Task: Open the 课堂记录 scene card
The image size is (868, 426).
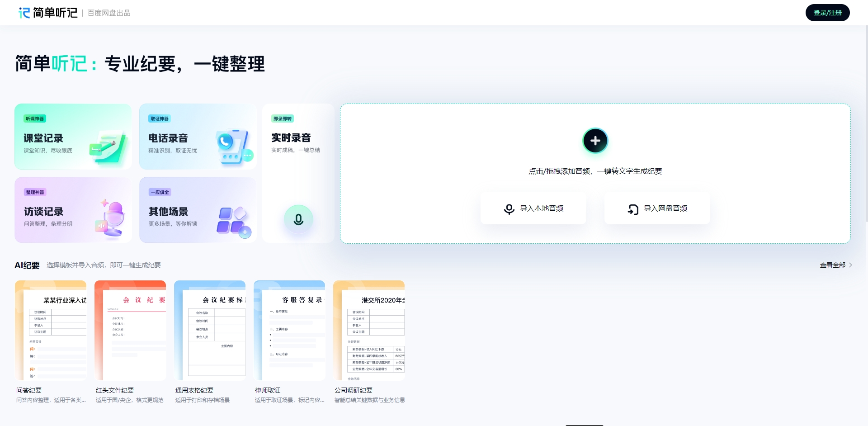Action: (x=73, y=137)
